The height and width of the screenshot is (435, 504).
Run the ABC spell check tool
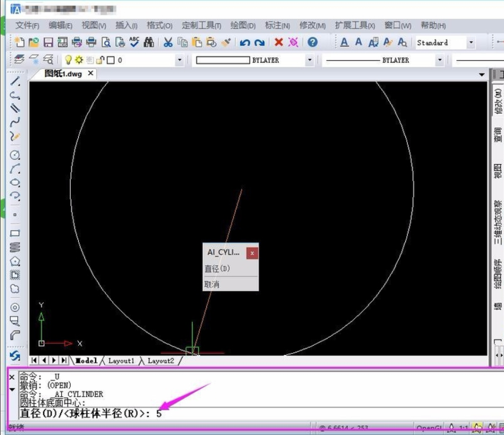[134, 42]
